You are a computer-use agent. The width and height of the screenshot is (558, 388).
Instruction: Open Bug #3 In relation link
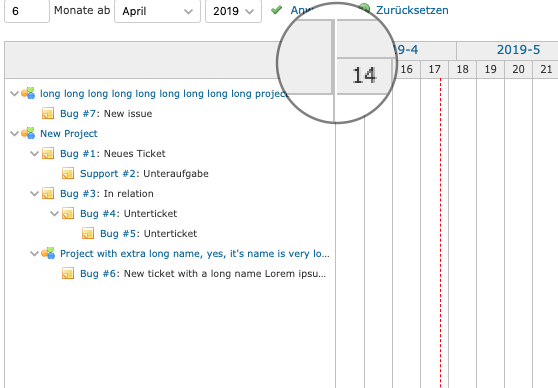78,193
